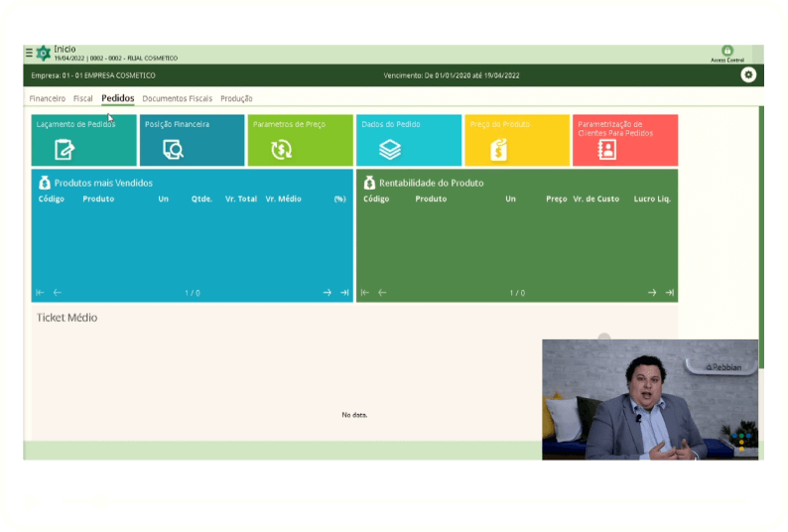Switch to the Fiscal tab

tap(83, 98)
